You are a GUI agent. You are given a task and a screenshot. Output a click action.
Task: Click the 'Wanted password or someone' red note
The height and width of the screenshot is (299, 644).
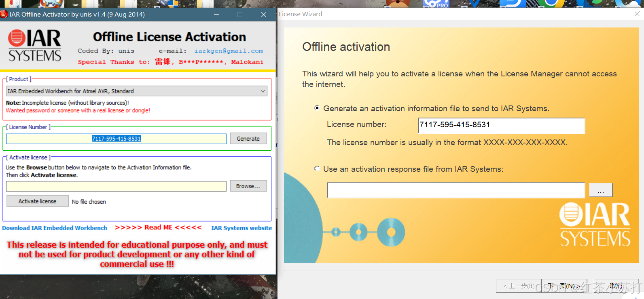(x=78, y=111)
